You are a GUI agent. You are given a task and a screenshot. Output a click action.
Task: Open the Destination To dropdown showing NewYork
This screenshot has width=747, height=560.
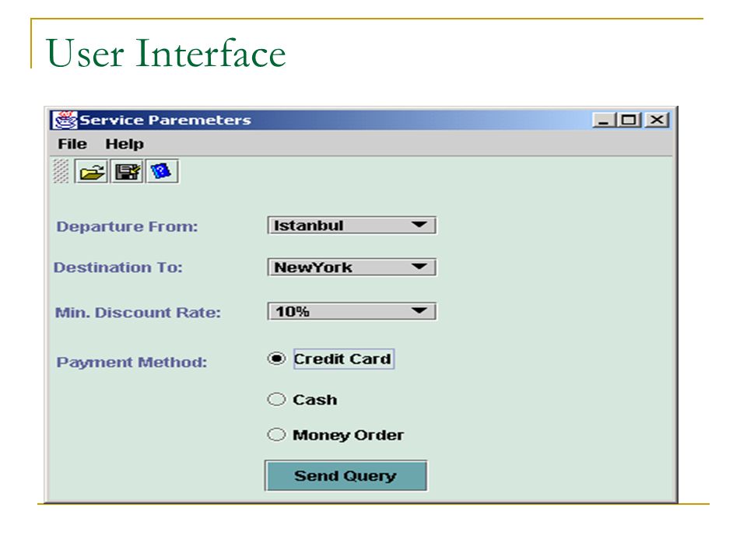click(x=352, y=267)
